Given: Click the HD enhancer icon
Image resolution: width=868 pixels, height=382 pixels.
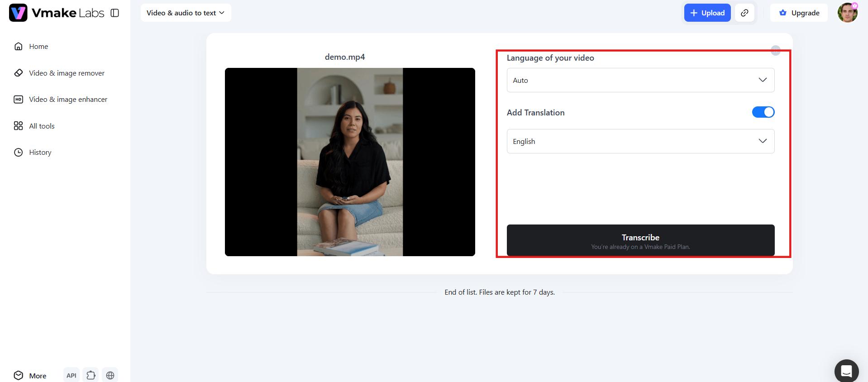Looking at the screenshot, I should pos(19,99).
